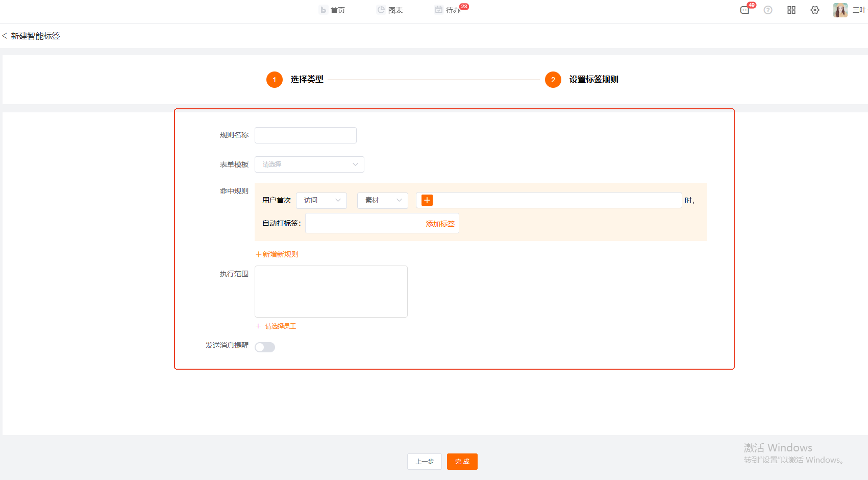Viewport: 868px width, 480px height.
Task: Click step 1 circle 选择类型
Action: (275, 80)
